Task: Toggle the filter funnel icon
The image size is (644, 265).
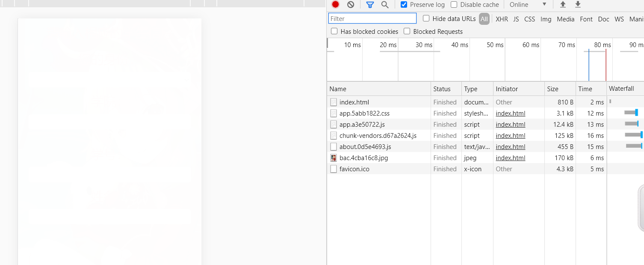Action: pos(370,5)
